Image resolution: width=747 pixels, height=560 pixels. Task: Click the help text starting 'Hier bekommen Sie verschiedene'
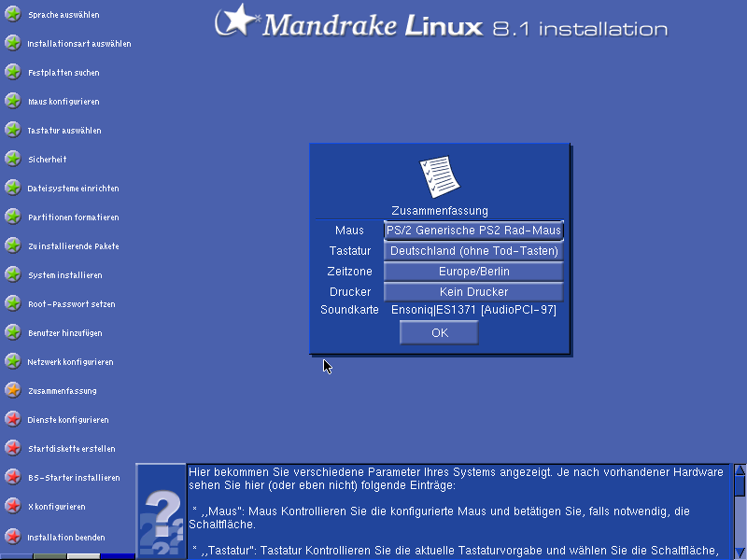pyautogui.click(x=456, y=479)
